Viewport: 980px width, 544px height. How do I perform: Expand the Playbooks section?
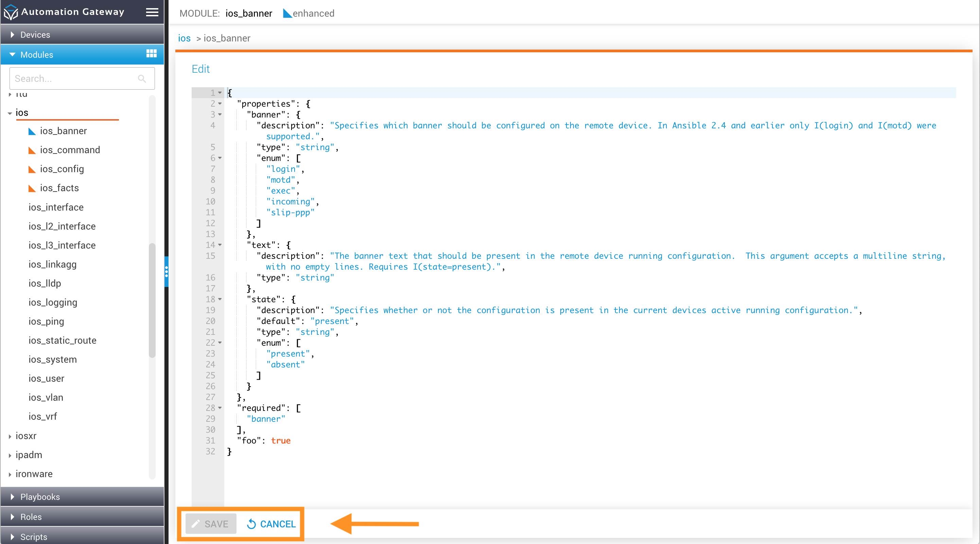(82, 497)
